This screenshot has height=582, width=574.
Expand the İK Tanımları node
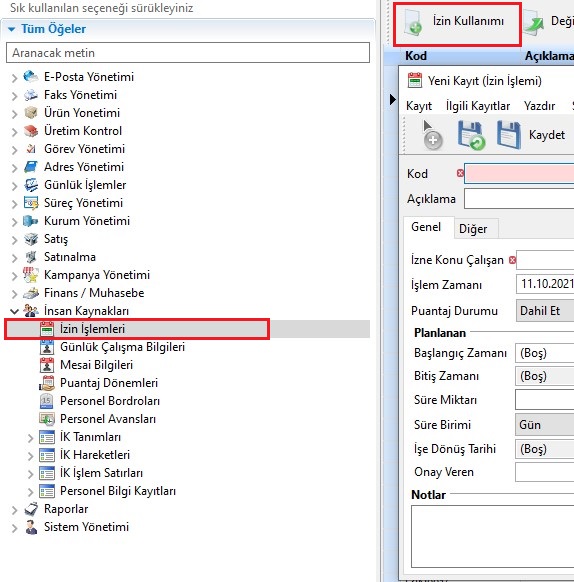(30, 438)
